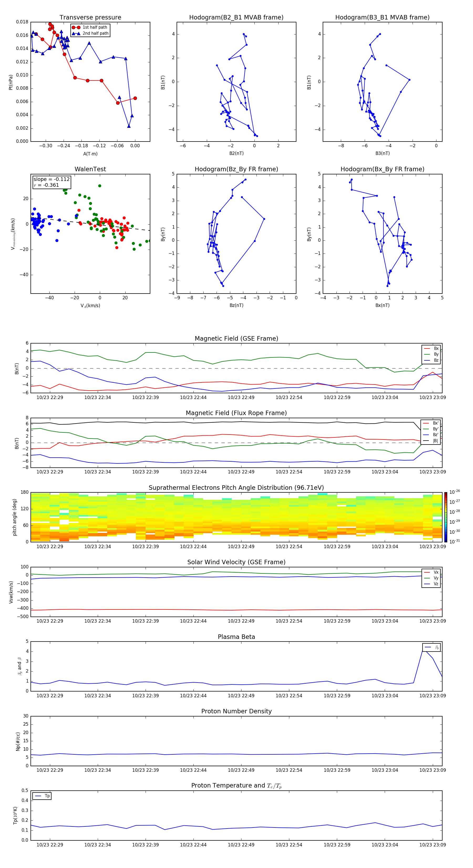This screenshot has width=473, height=868.
Task: Click the 'V_remaining(km/s)' y-axis label
Action: pos(13,234)
